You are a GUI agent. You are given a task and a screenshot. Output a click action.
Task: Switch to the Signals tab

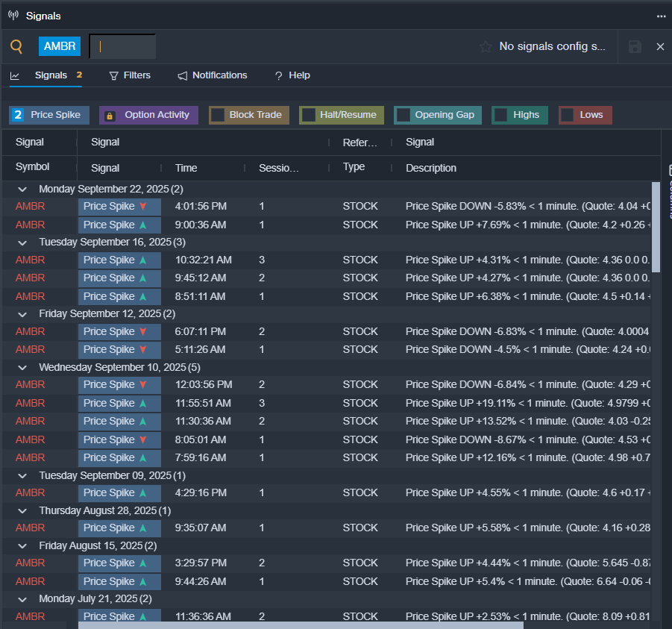click(x=51, y=75)
